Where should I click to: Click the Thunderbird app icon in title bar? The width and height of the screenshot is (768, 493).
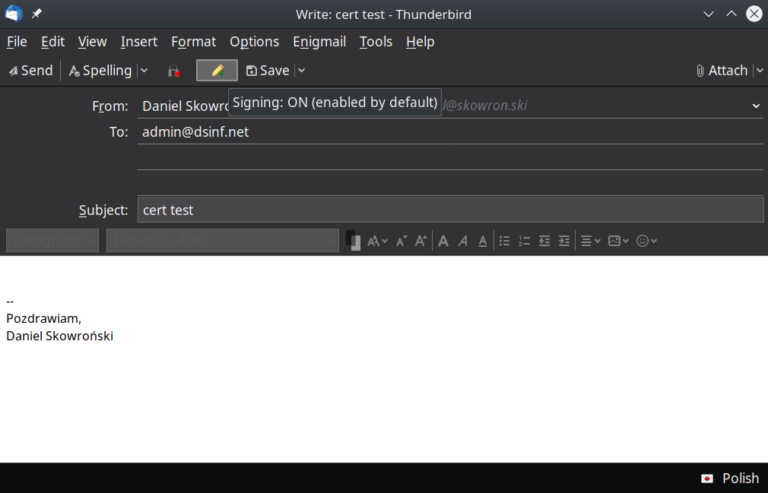coord(14,14)
